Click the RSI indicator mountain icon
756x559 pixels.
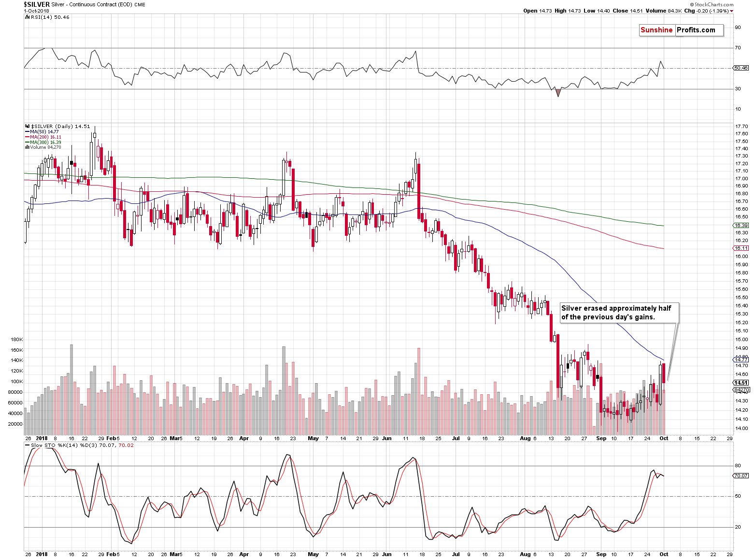click(27, 17)
